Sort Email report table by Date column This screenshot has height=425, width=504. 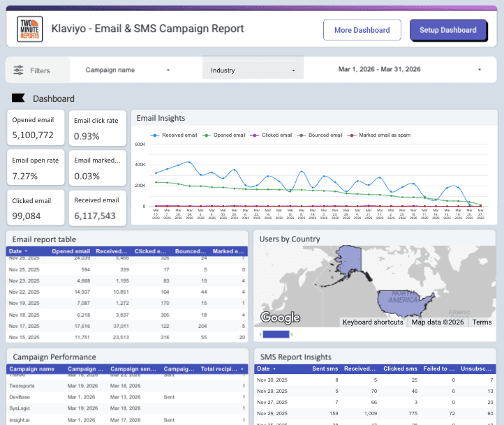pyautogui.click(x=18, y=251)
